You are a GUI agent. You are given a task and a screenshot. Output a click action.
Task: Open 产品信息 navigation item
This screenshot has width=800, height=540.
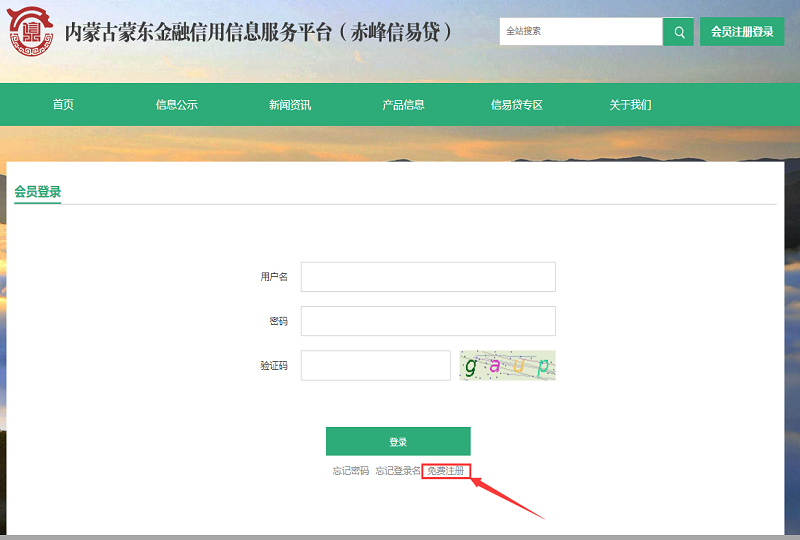[403, 105]
